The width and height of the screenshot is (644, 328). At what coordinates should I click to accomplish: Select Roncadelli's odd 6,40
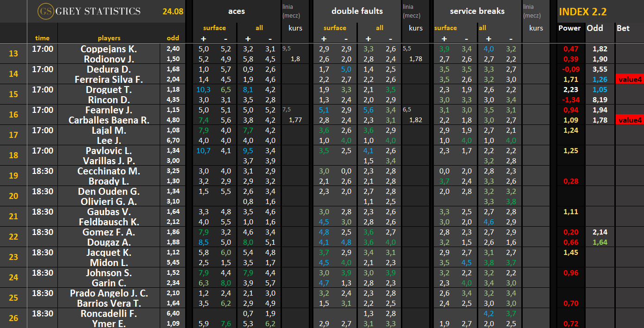tap(173, 314)
